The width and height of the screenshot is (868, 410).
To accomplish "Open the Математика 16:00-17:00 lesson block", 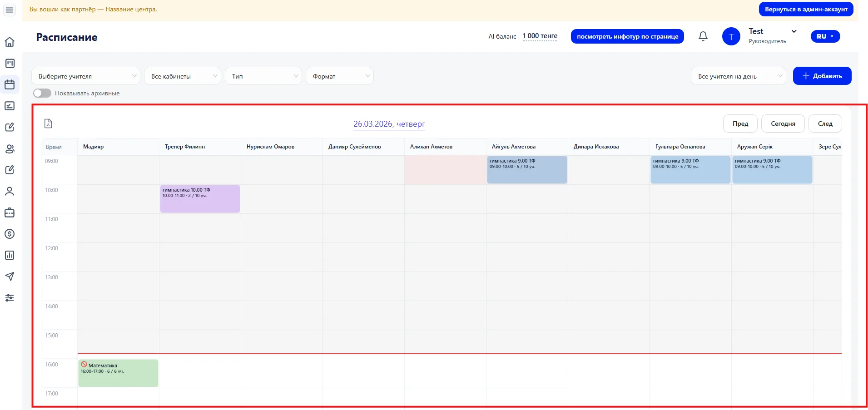I will pyautogui.click(x=118, y=373).
